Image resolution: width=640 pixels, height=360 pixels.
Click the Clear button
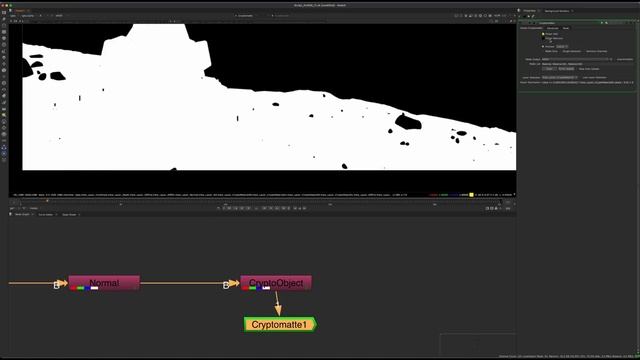click(x=549, y=69)
